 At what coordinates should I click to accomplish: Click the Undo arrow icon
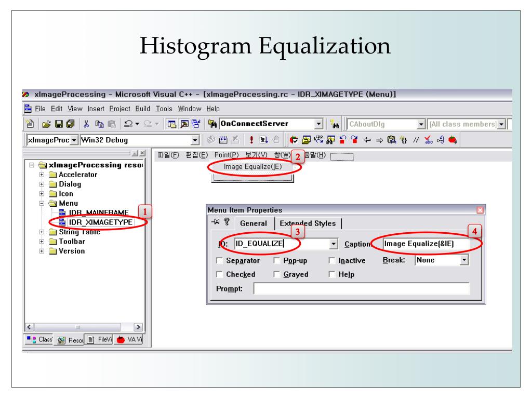[128, 124]
